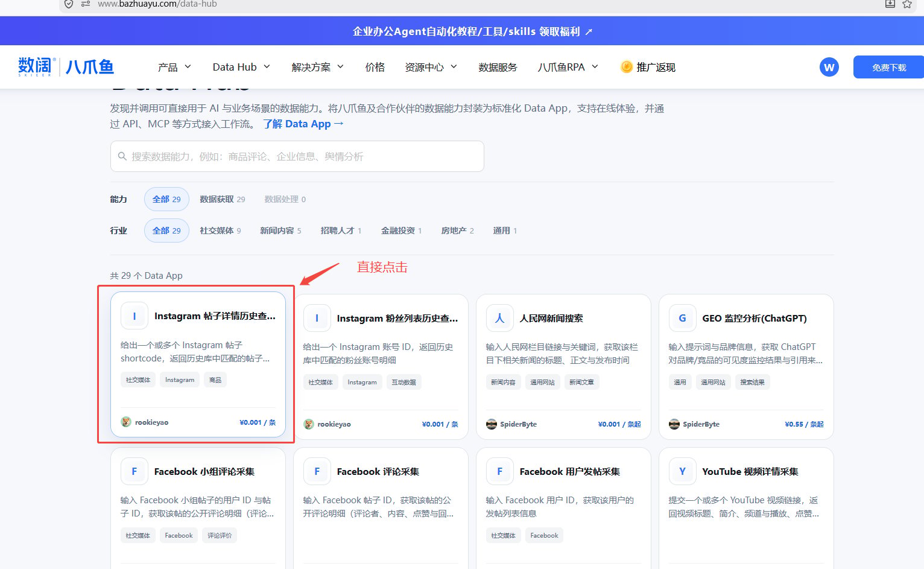Viewport: 924px width, 569px height.
Task: Click SpiderByte avatar on 人民网新闻搜索 card
Action: (492, 424)
